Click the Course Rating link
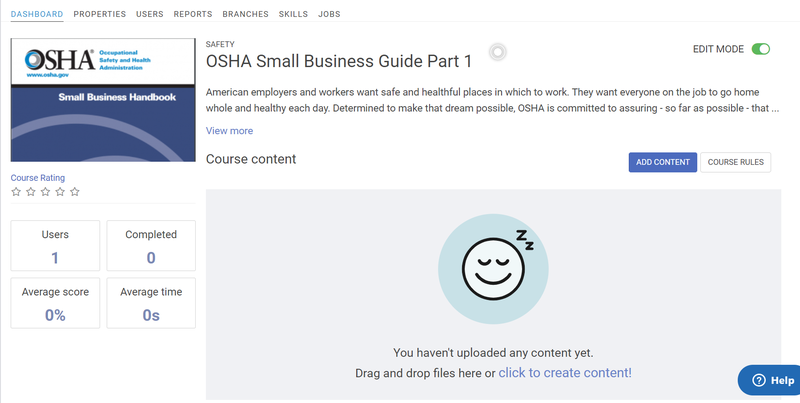This screenshot has width=800, height=403. [x=38, y=178]
